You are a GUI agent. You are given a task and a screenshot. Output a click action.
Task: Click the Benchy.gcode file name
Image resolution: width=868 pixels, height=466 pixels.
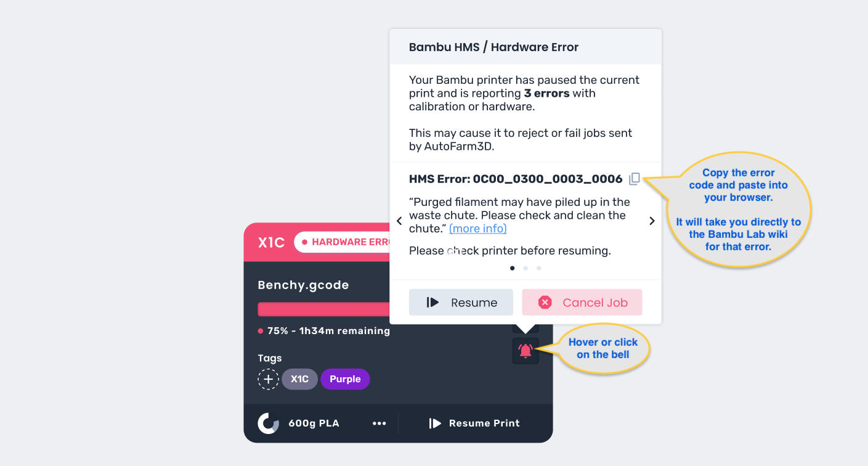[x=303, y=285]
